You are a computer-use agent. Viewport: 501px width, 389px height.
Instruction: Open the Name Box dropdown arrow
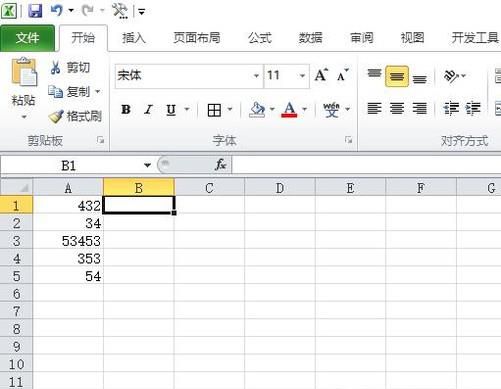(147, 165)
